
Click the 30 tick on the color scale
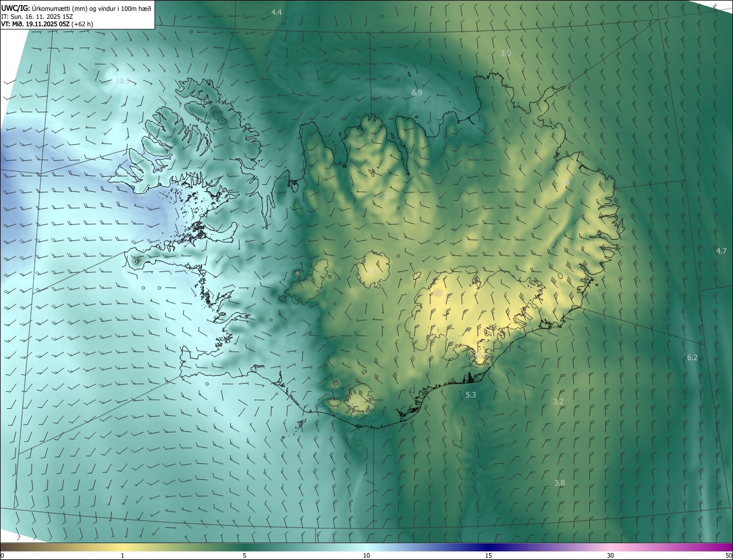pos(610,555)
